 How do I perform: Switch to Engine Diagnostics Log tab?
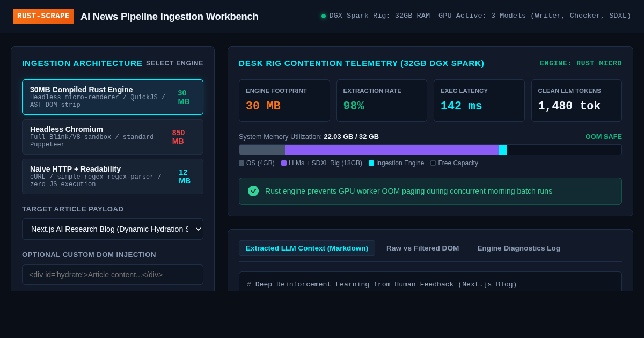tap(519, 248)
